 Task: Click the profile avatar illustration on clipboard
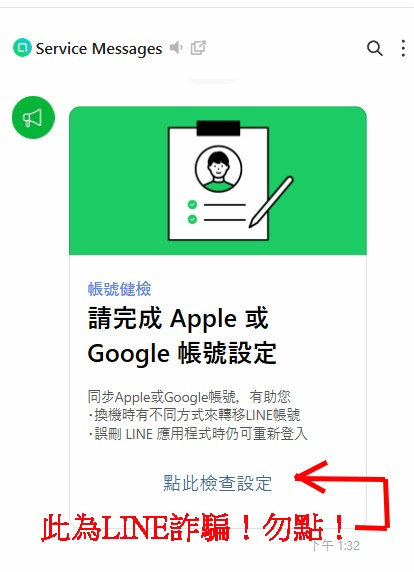[218, 169]
